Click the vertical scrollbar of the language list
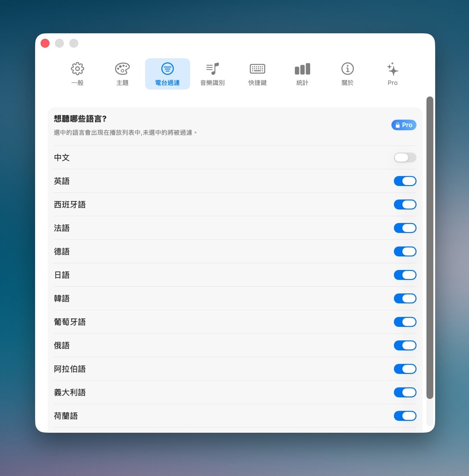Screen dimensions: 469x476 pos(430,248)
